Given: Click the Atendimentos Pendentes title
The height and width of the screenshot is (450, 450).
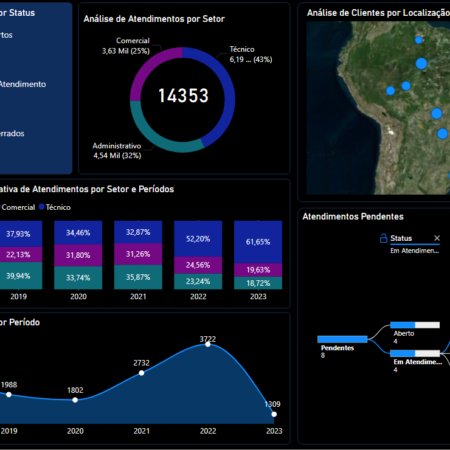Looking at the screenshot, I should tap(353, 217).
